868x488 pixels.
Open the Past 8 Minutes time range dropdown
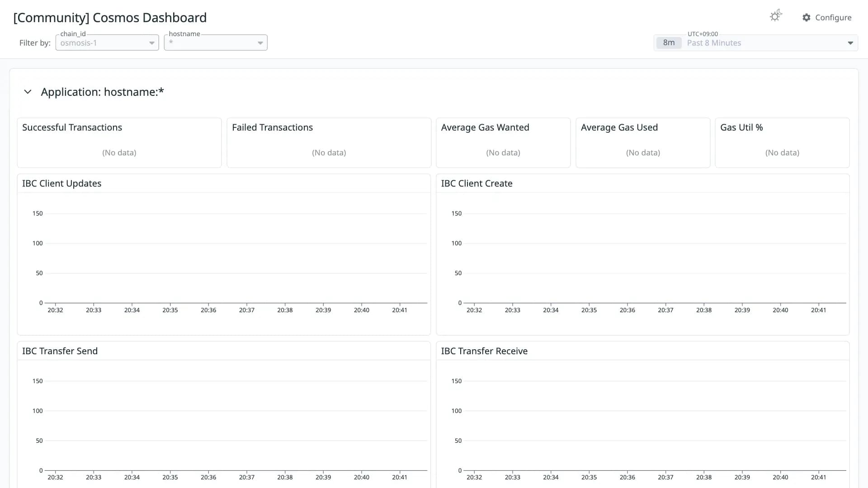(756, 43)
